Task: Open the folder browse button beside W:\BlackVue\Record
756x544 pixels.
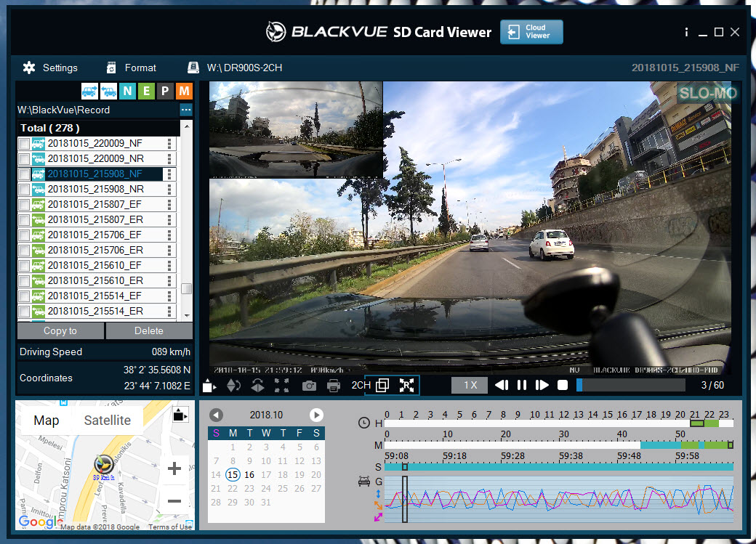Action: coord(185,110)
